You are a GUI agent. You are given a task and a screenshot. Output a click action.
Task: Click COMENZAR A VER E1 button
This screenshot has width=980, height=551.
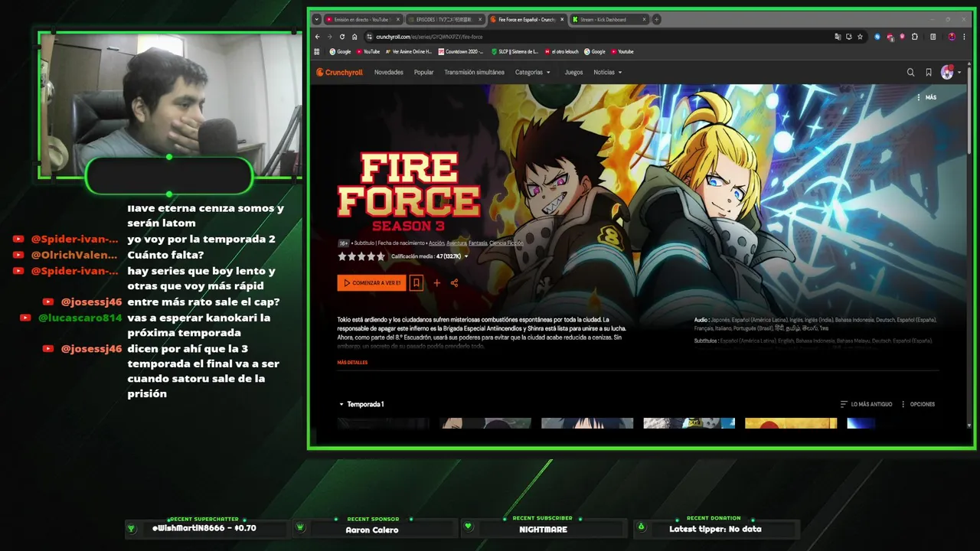point(371,283)
